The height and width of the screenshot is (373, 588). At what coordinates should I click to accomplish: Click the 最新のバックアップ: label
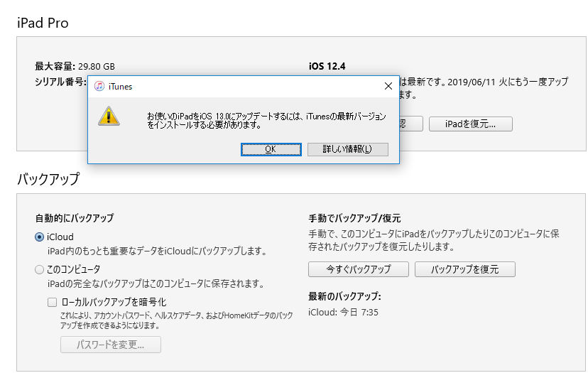coord(344,296)
